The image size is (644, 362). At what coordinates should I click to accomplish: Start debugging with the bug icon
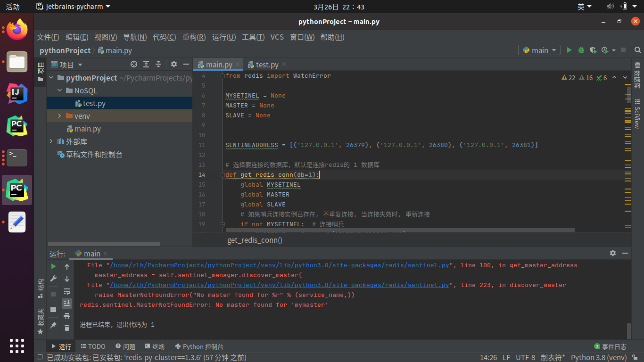click(x=581, y=50)
